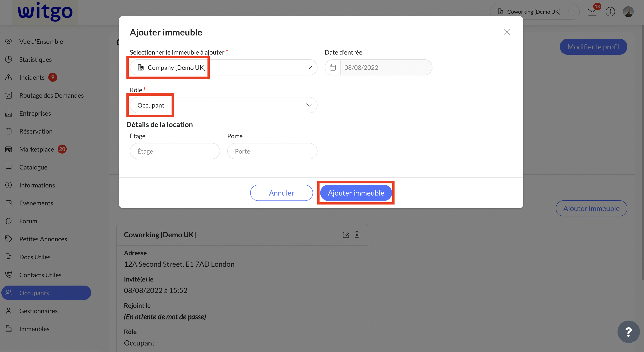Open Immeubles menu item
This screenshot has width=644, height=352.
[x=46, y=329]
